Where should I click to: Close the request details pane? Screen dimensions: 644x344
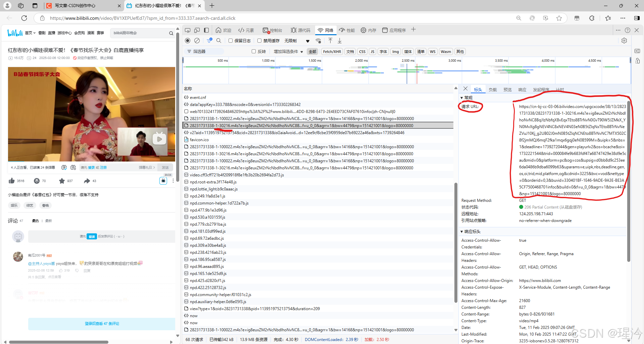point(465,89)
